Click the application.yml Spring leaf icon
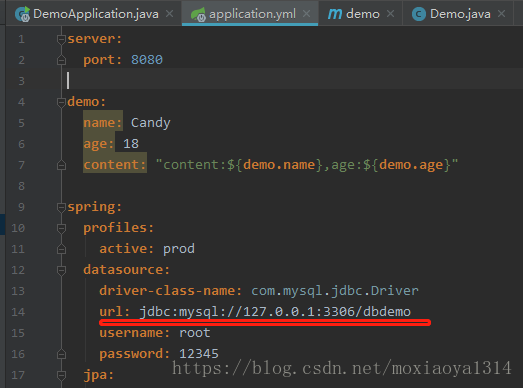This screenshot has height=388, width=523. point(198,15)
